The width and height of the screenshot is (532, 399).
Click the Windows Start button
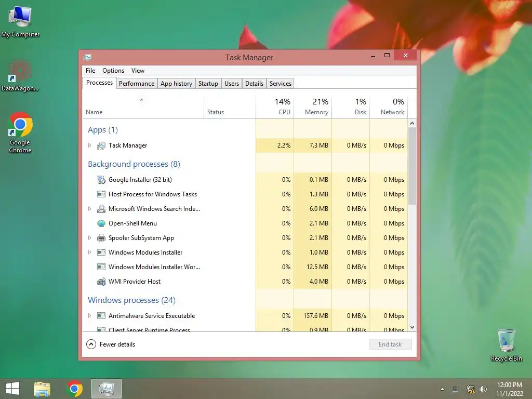[12, 389]
